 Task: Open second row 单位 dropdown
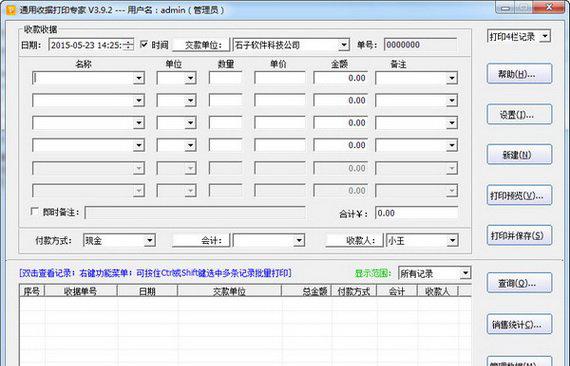pyautogui.click(x=190, y=101)
